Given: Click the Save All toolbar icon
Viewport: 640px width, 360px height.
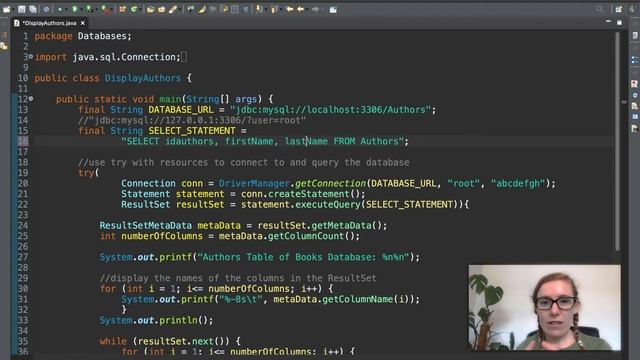Looking at the screenshot, I should click(x=33, y=9).
